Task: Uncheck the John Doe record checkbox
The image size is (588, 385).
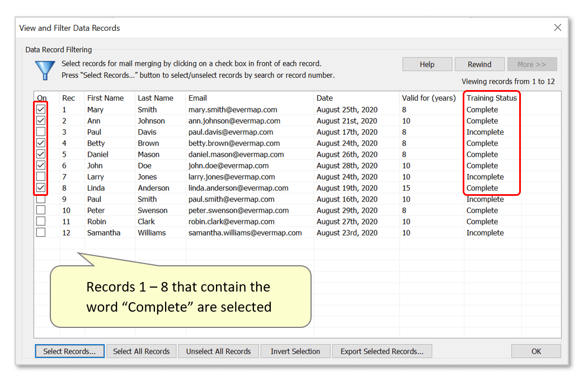Action: 41,165
